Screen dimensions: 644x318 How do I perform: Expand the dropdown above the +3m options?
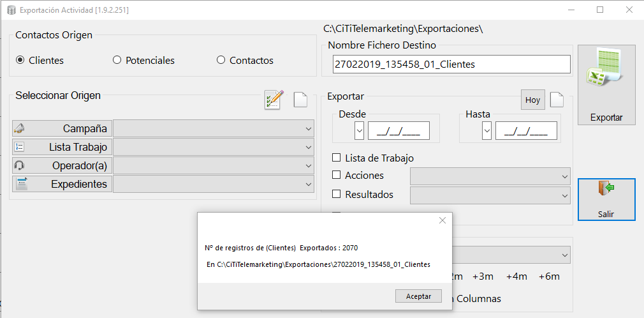click(x=564, y=255)
